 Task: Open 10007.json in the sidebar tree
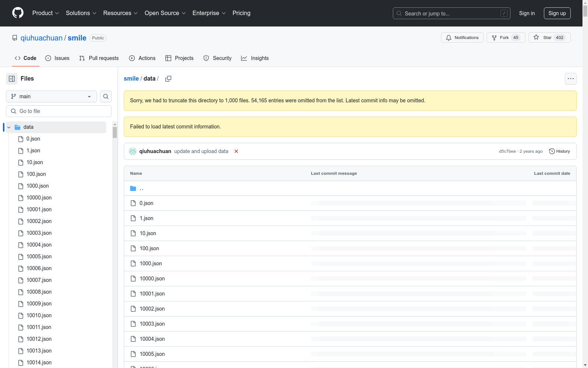point(39,280)
